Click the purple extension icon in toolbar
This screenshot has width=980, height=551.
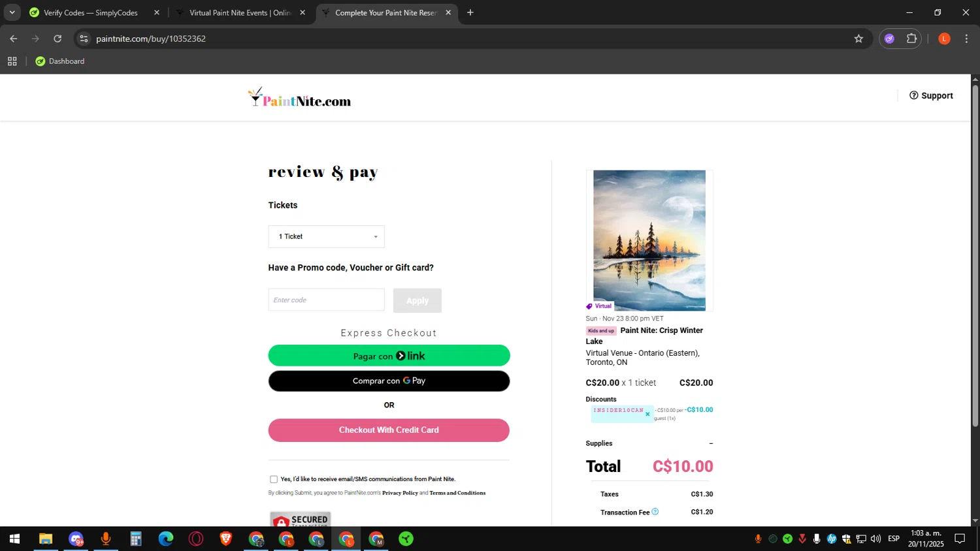889,39
